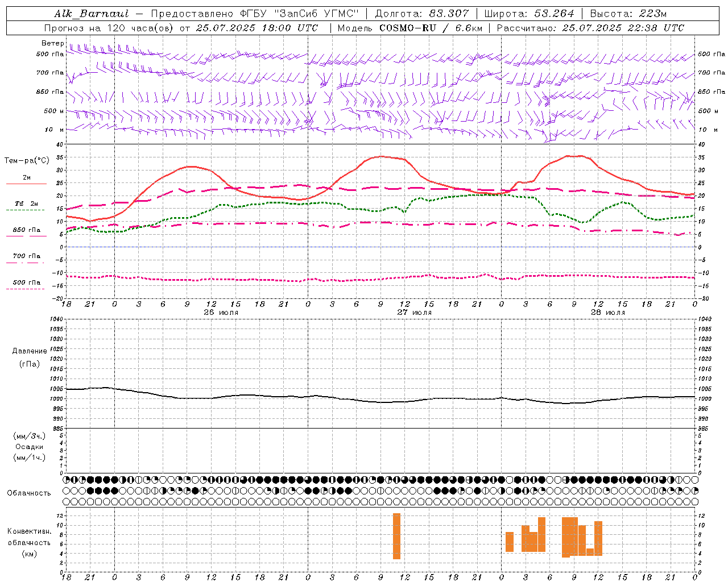Click the Облачность cloud cover label

(x=29, y=493)
